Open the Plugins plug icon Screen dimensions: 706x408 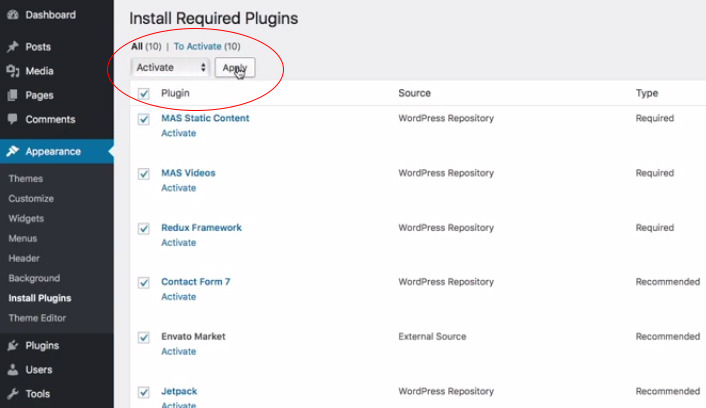coord(13,345)
